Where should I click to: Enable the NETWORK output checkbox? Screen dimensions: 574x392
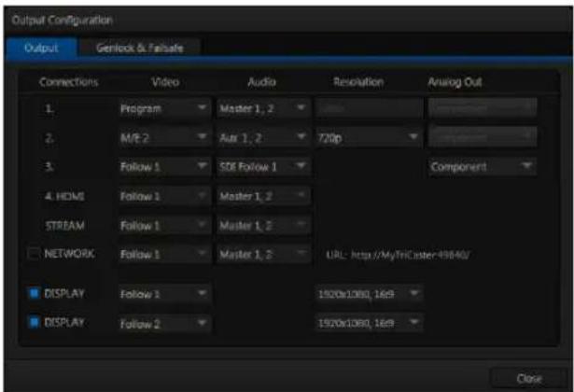[34, 253]
